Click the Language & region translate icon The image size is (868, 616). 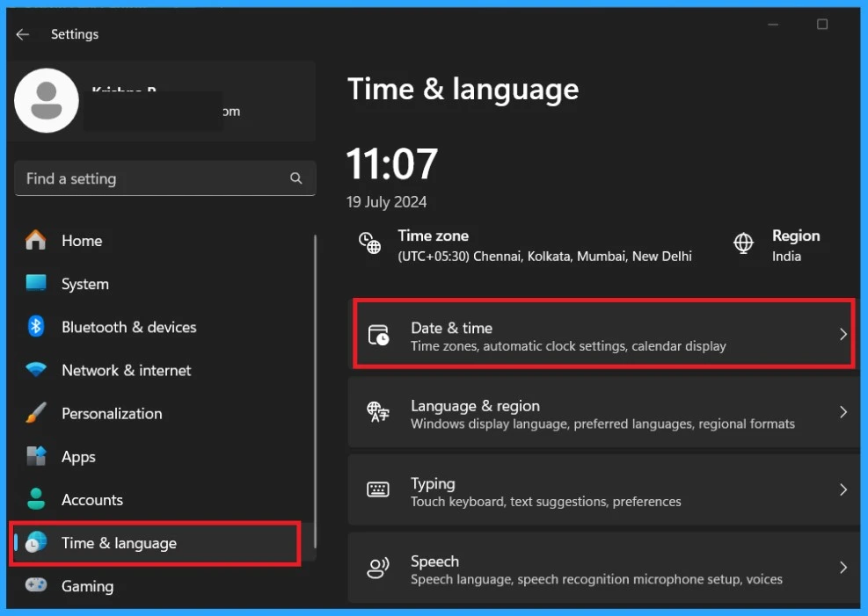pos(378,412)
